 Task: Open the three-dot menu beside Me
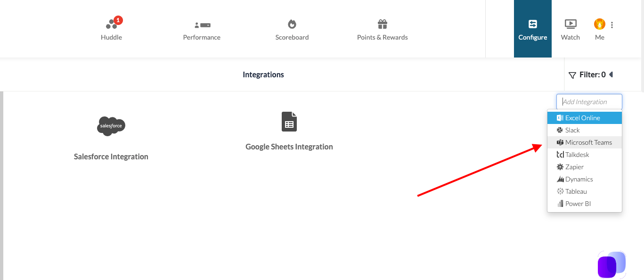(x=612, y=25)
